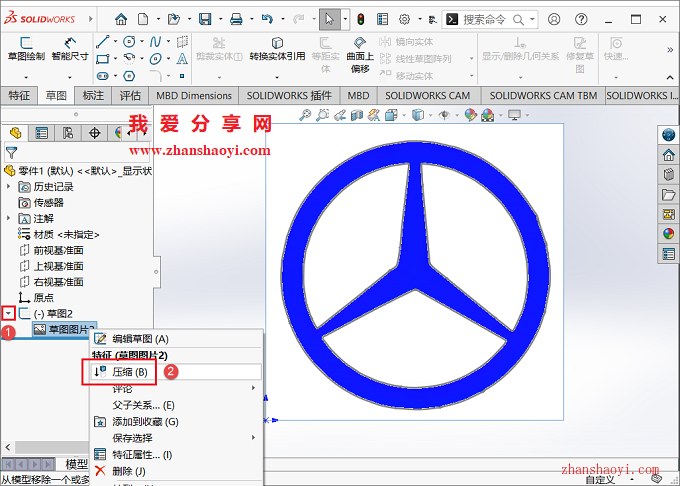
Task: Select the Smart Dimension (智能尺寸) tool
Action: tap(70, 49)
